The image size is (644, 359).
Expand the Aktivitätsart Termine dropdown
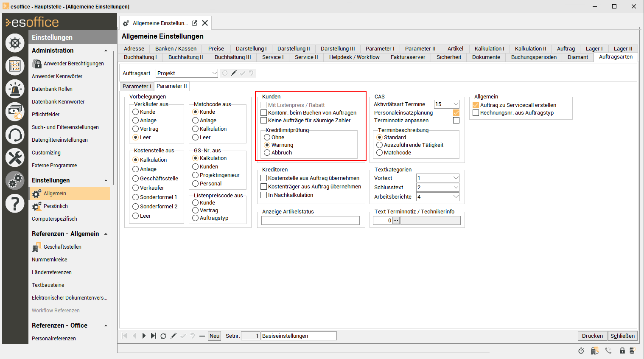pos(456,104)
